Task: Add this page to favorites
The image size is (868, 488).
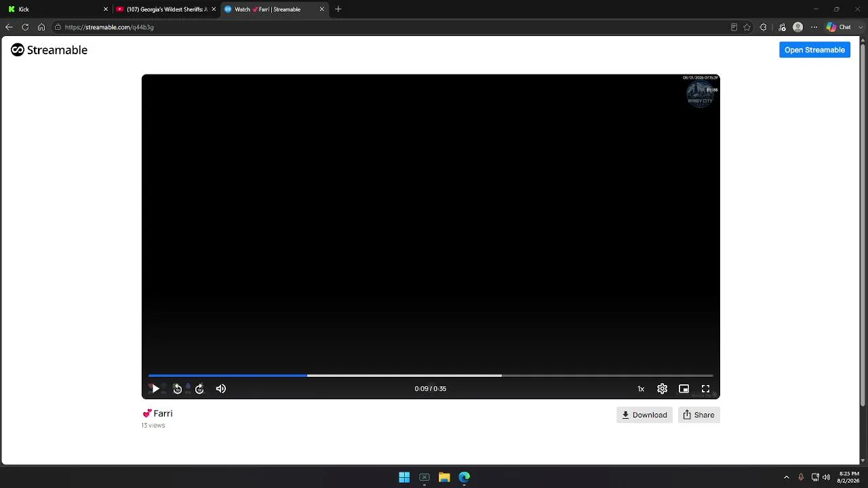Action: point(747,27)
